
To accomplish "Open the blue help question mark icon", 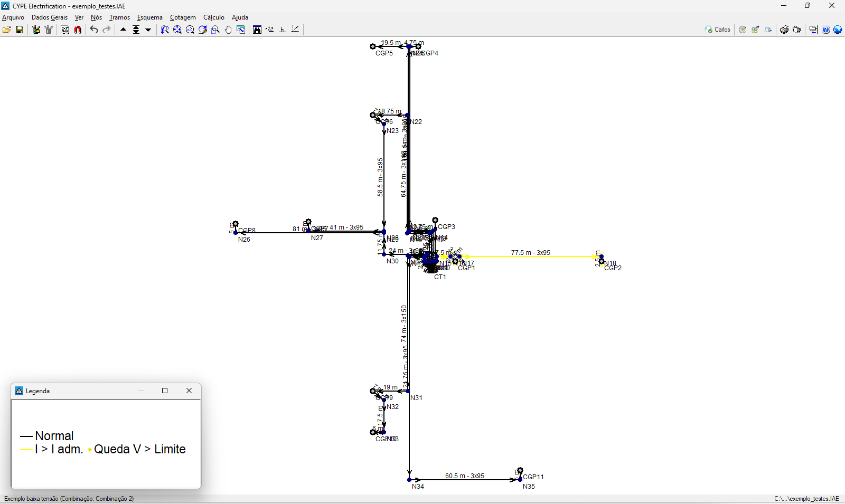I will (x=826, y=30).
